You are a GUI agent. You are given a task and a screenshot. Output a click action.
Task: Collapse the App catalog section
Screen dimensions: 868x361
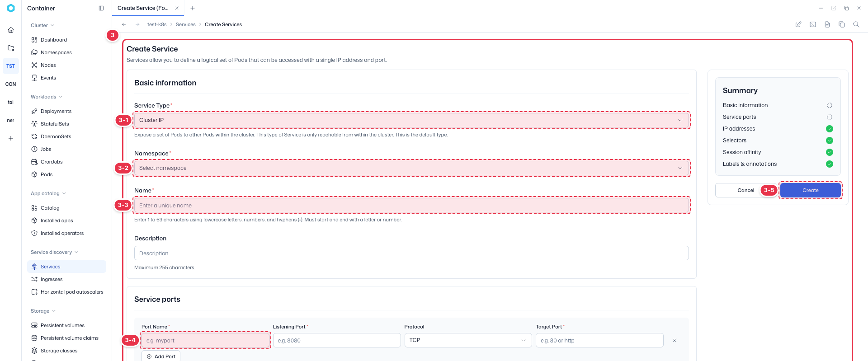coord(48,193)
